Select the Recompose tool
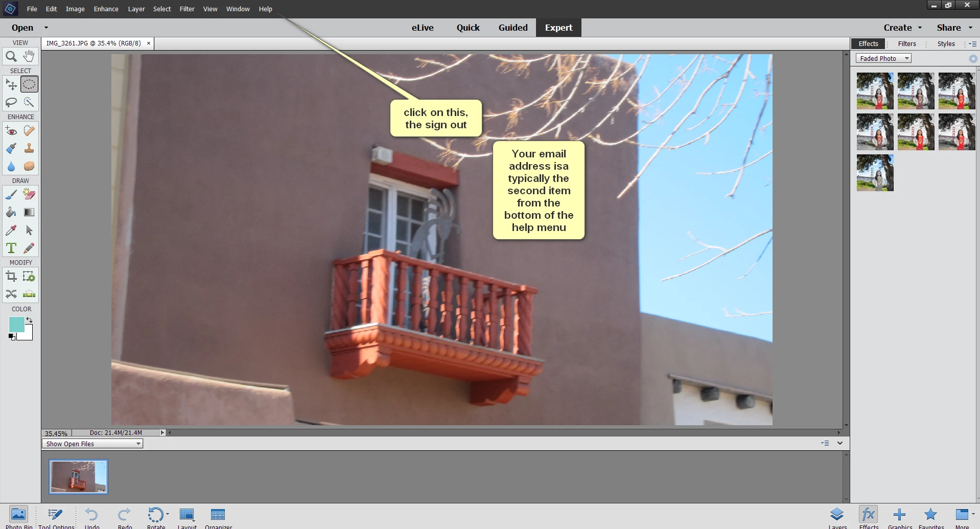980x529 pixels. tap(29, 277)
